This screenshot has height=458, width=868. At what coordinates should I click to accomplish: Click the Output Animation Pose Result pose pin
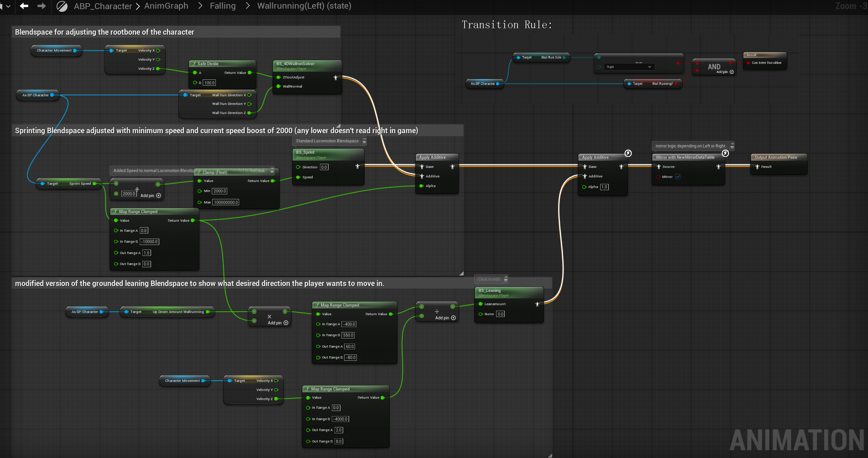(758, 167)
